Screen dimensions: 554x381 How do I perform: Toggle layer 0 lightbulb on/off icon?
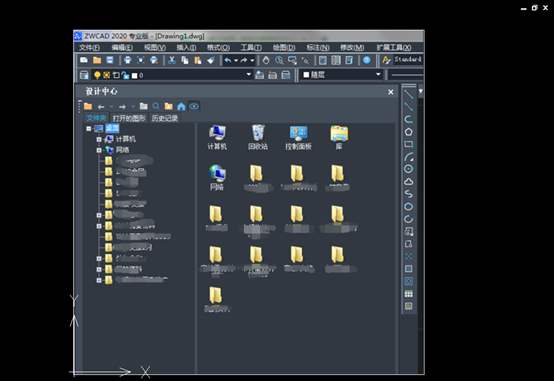point(97,75)
